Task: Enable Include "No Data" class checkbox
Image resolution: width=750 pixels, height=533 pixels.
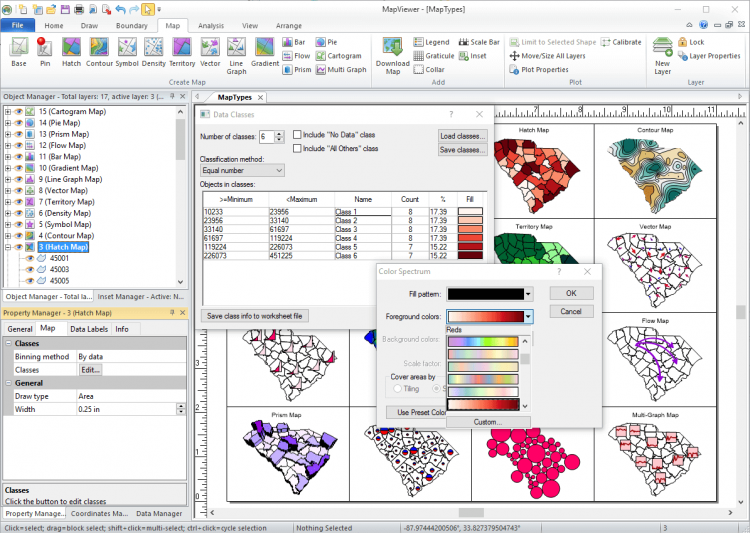Action: (297, 135)
